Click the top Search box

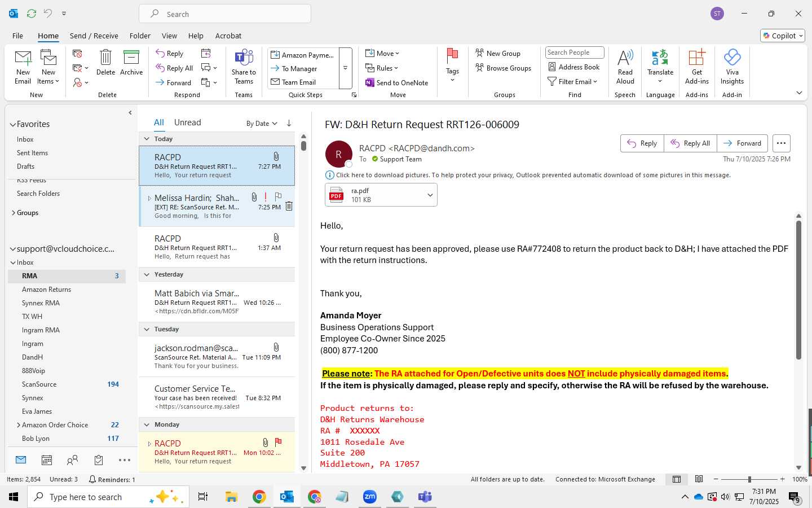click(x=225, y=14)
